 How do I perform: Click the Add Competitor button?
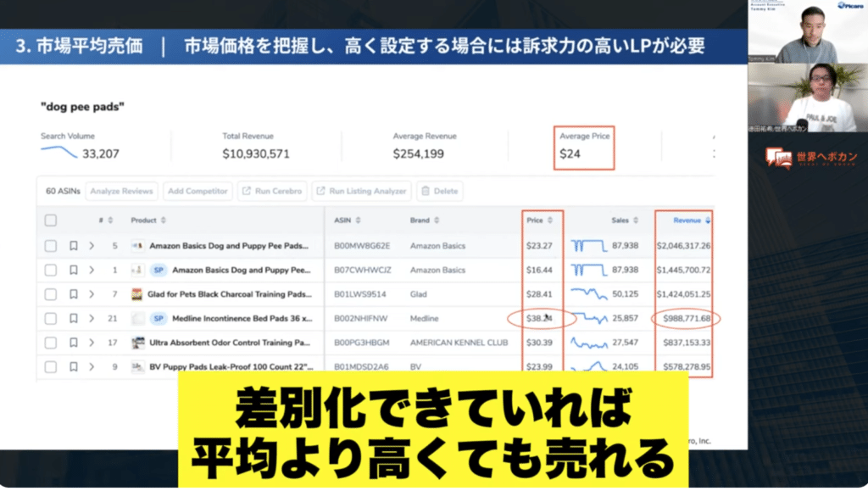[198, 191]
